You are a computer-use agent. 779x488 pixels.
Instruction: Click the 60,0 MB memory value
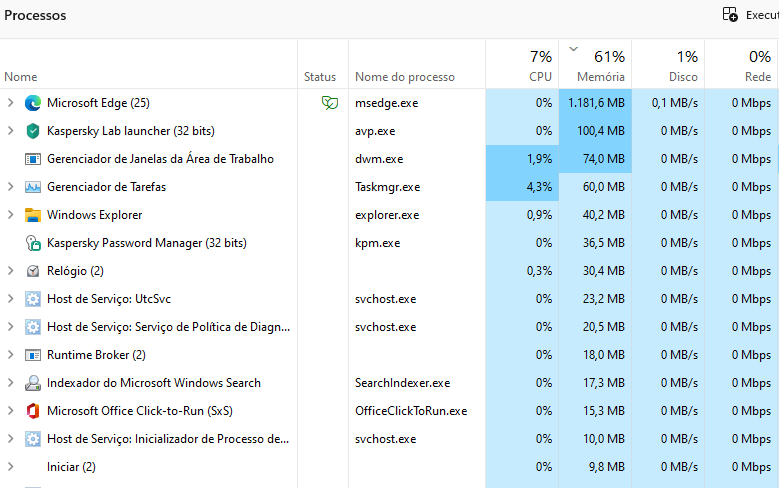pos(604,187)
